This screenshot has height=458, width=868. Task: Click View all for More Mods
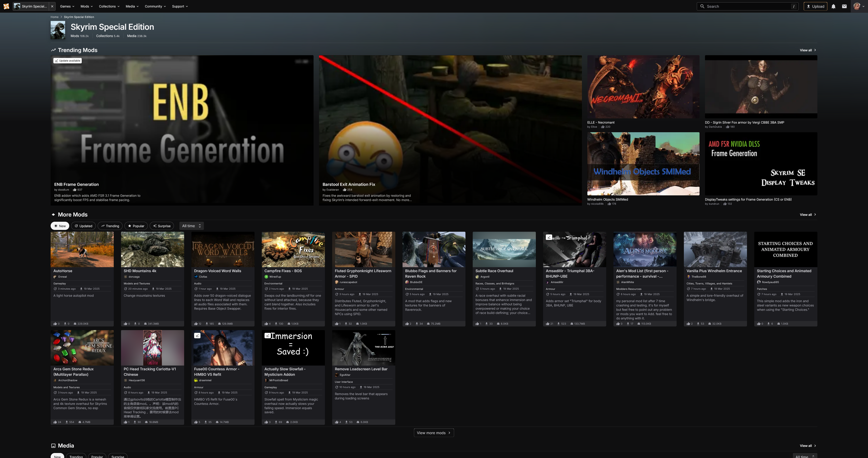(808, 215)
